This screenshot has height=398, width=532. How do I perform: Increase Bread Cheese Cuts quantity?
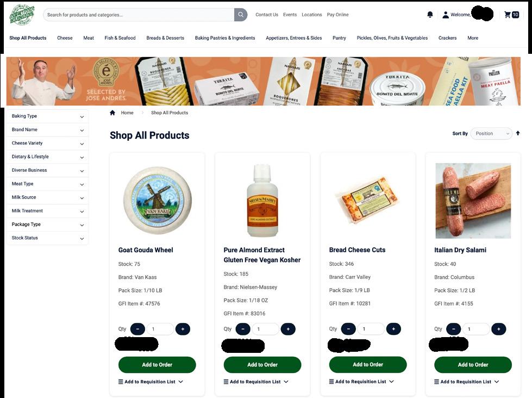pyautogui.click(x=393, y=329)
